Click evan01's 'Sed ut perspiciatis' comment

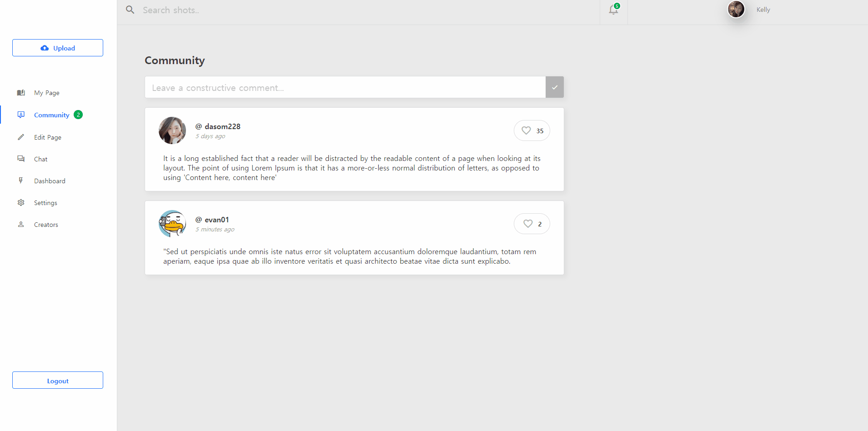point(350,256)
